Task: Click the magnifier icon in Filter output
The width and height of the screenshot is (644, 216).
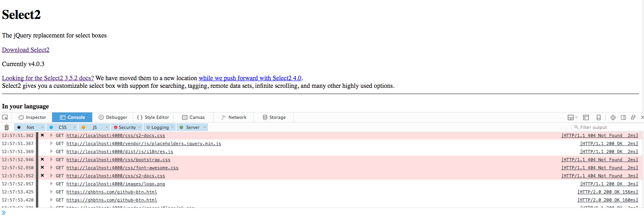Action: pyautogui.click(x=576, y=127)
